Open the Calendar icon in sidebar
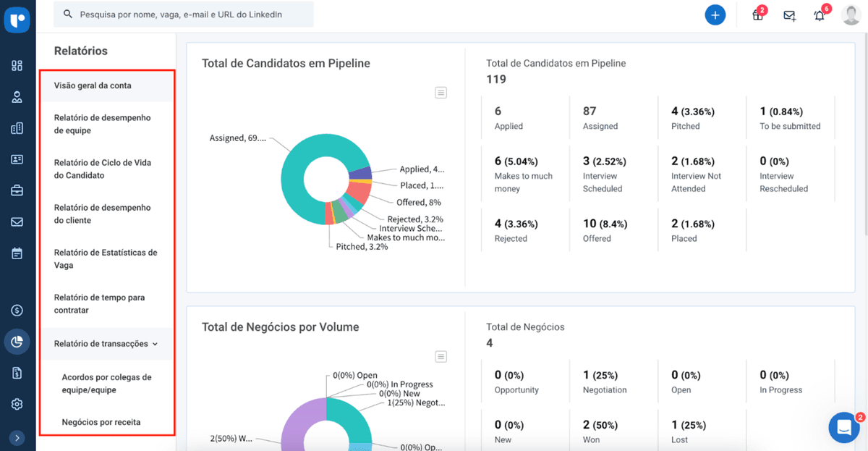 [16, 253]
